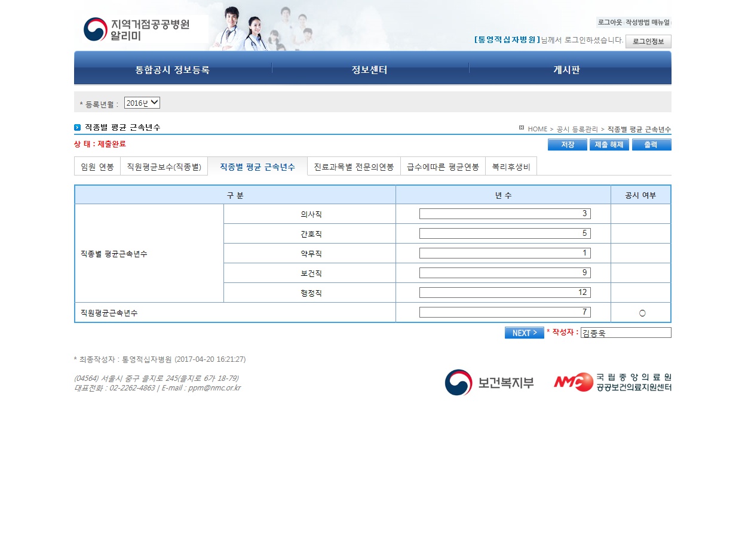Click the 보건복지부 logo in footer
Image resolution: width=745 pixels, height=560 pixels.
pos(489,383)
